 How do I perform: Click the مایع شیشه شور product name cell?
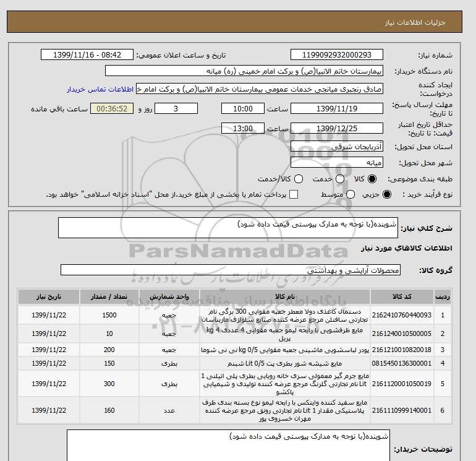click(285, 363)
